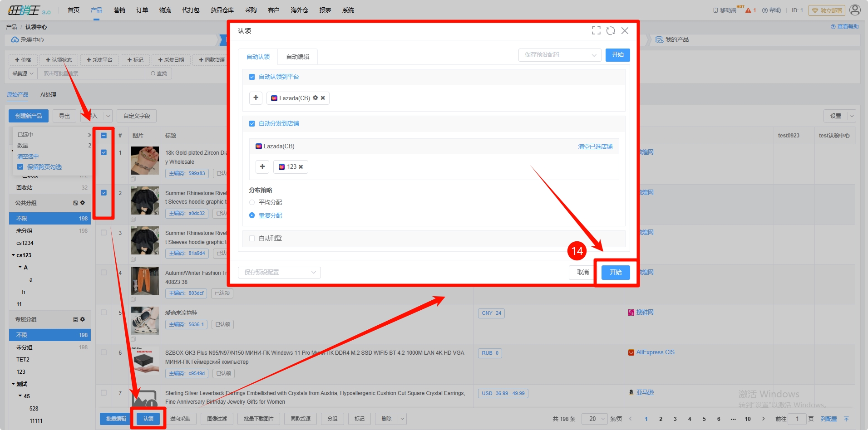The image size is (868, 430).
Task: Enable the 自动刊登 checkbox
Action: point(252,239)
